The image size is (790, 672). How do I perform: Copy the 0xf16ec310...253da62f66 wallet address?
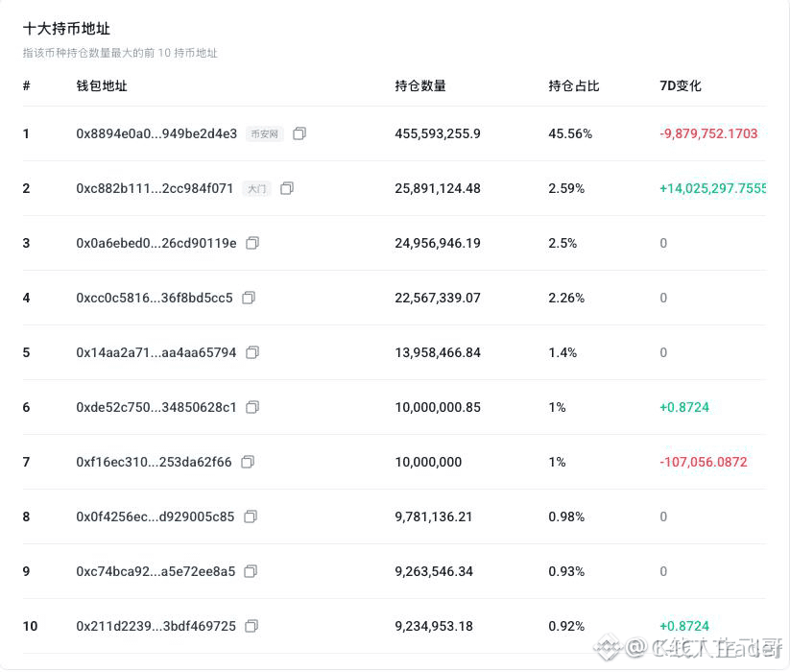point(248,462)
